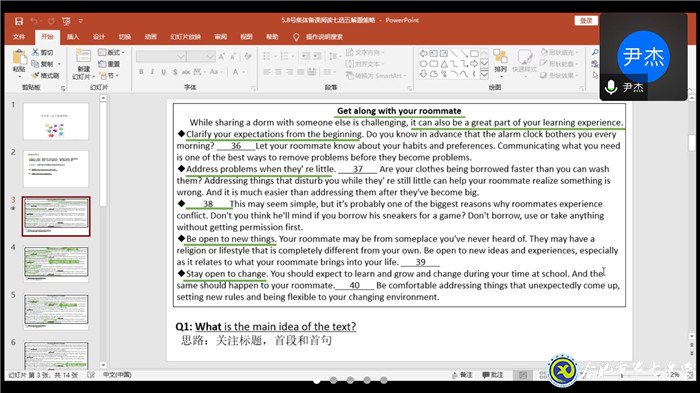Image resolution: width=700 pixels, height=393 pixels.
Task: Open the font size combo box
Action: [201, 56]
